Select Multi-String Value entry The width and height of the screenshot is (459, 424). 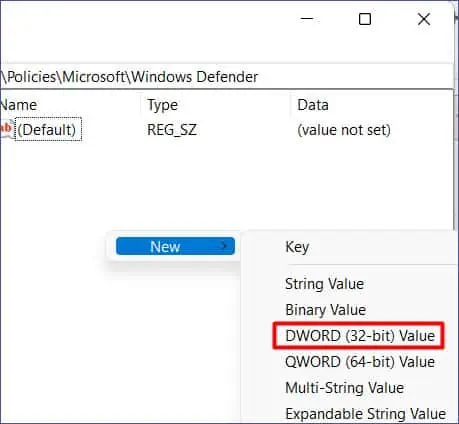[344, 388]
